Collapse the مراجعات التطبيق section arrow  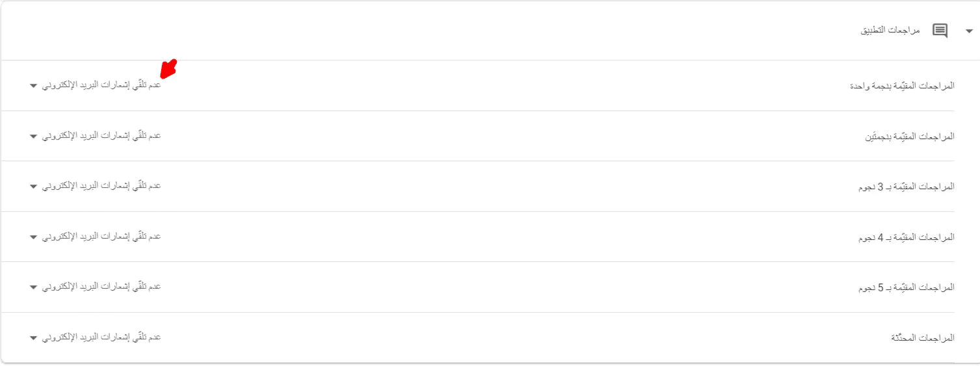coord(969,31)
